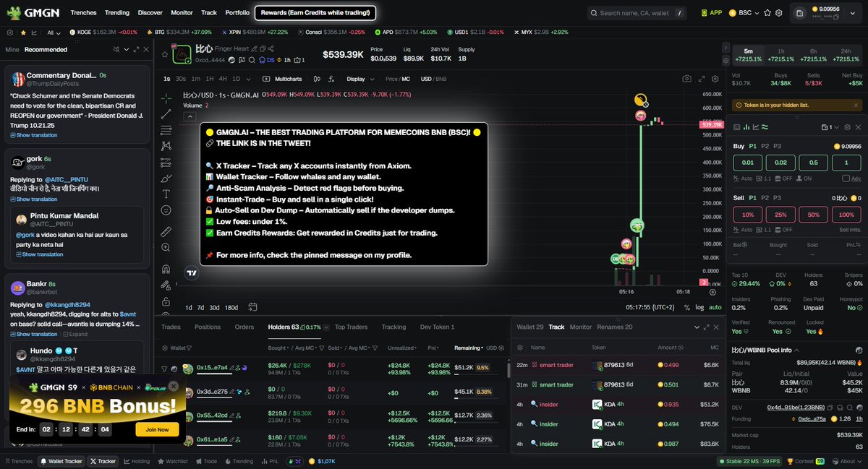Go to the Portfolio page
The image size is (868, 469).
coord(237,12)
